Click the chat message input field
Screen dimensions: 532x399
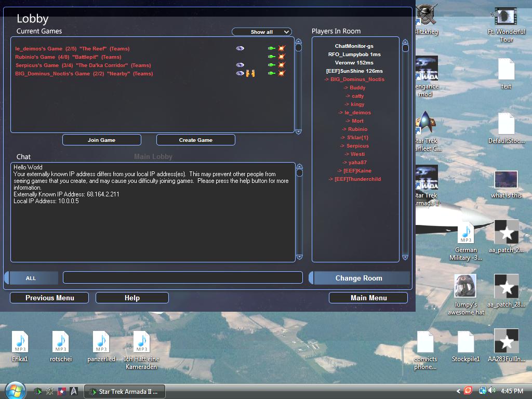(182, 277)
